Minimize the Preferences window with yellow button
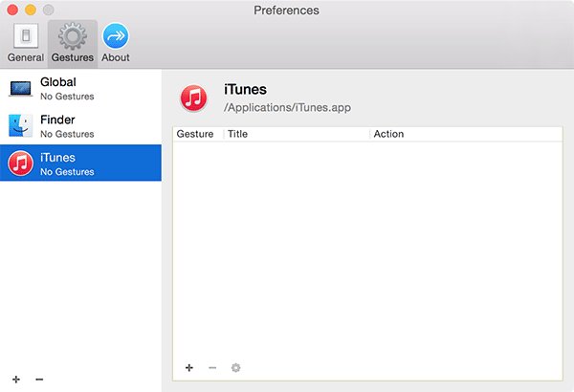574x392 pixels. [x=31, y=10]
